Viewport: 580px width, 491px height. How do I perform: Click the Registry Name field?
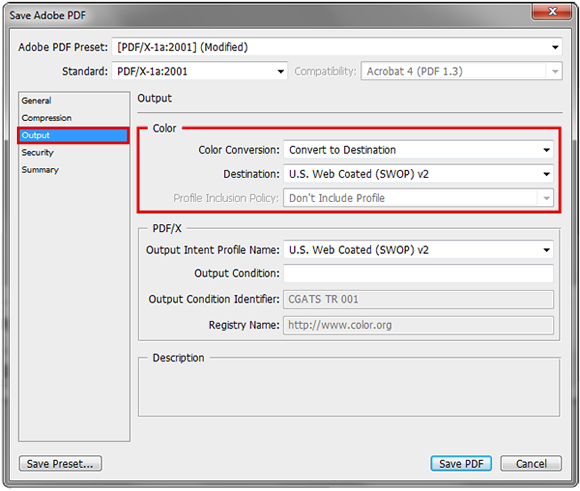pyautogui.click(x=418, y=325)
